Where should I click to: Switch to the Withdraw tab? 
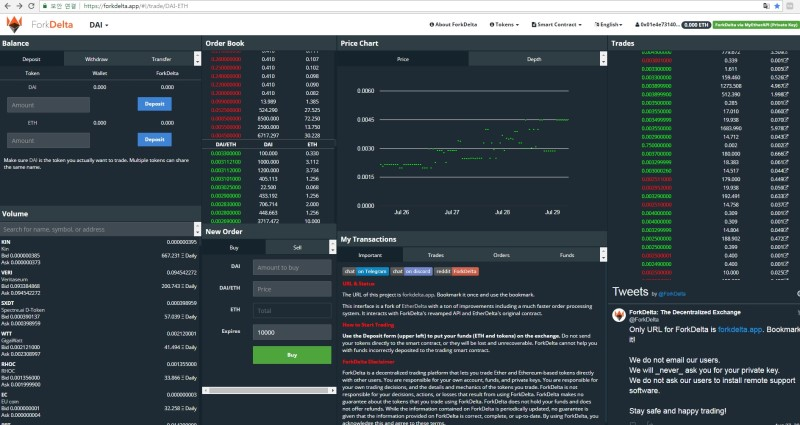tap(96, 59)
